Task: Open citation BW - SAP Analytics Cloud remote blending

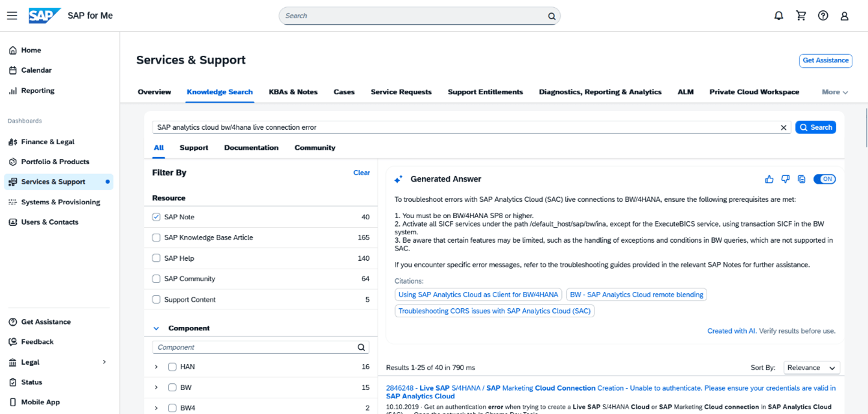Action: (637, 295)
